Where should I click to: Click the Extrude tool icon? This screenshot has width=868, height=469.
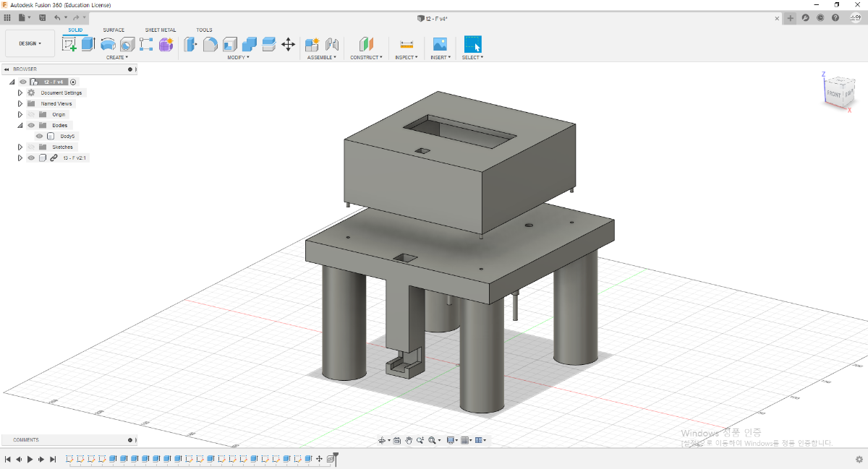(88, 44)
